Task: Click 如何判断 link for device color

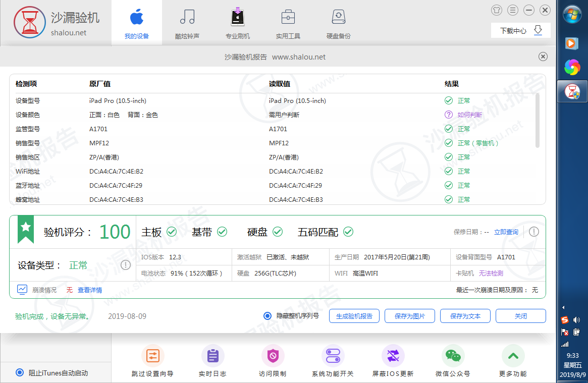Action: click(x=469, y=115)
